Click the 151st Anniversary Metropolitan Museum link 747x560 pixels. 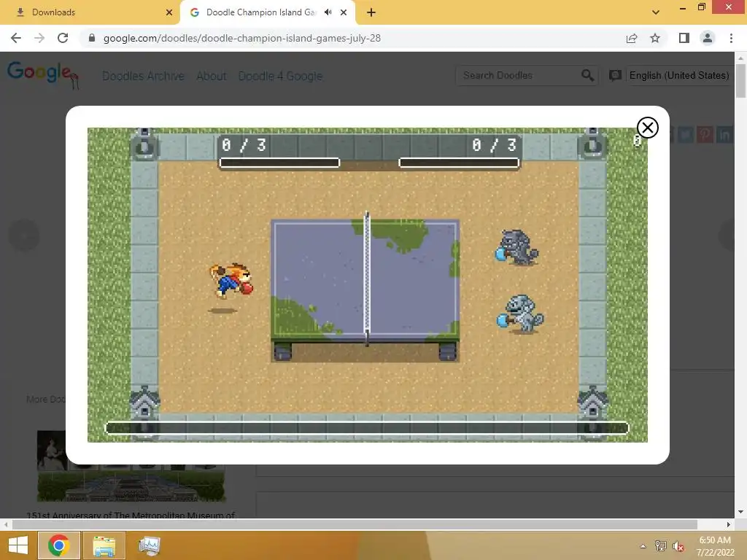click(x=131, y=515)
